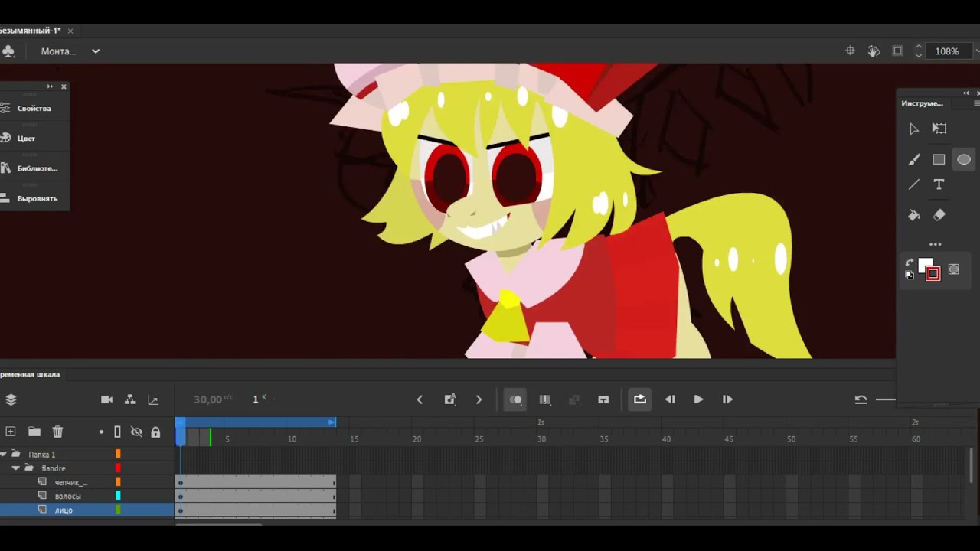Select the Eraser tool

coord(939,215)
